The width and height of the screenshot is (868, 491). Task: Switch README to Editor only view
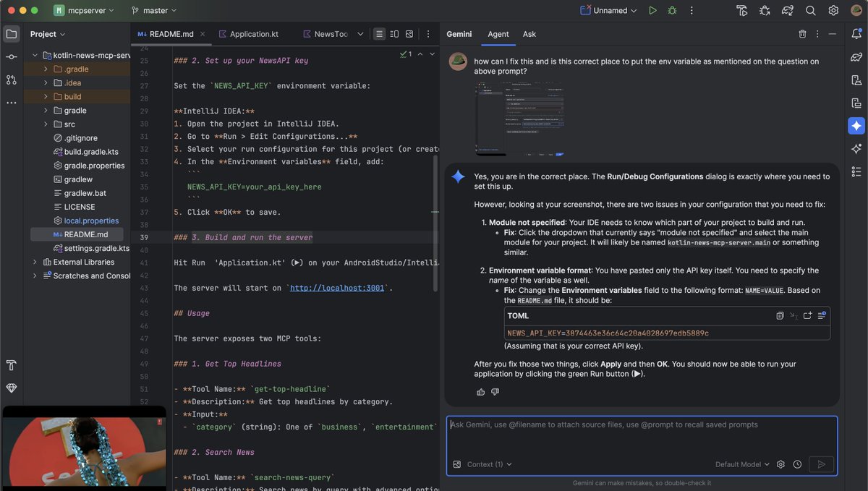(x=380, y=34)
